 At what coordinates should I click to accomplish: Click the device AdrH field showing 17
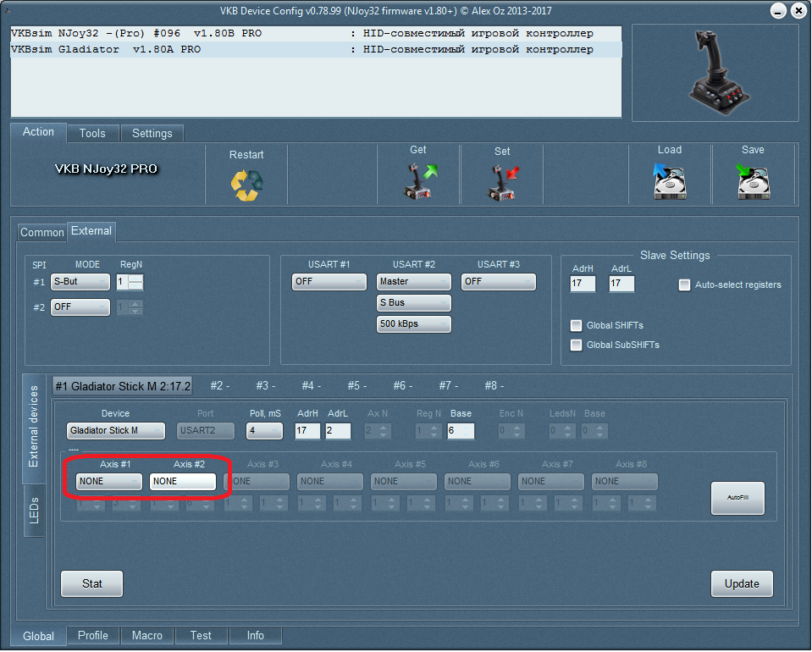click(x=307, y=431)
